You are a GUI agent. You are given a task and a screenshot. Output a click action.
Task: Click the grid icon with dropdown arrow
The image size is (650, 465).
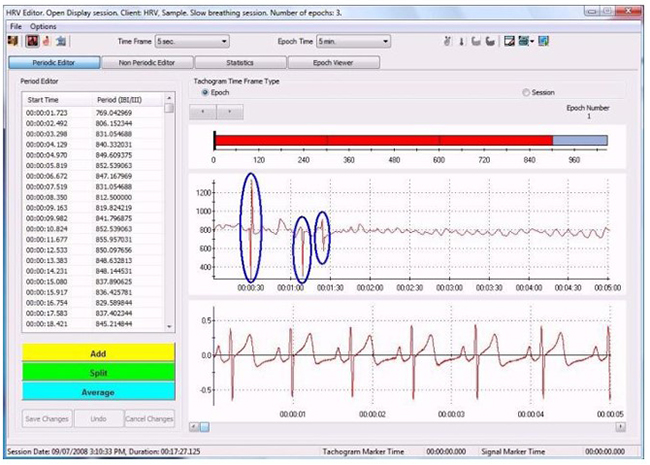[x=525, y=42]
